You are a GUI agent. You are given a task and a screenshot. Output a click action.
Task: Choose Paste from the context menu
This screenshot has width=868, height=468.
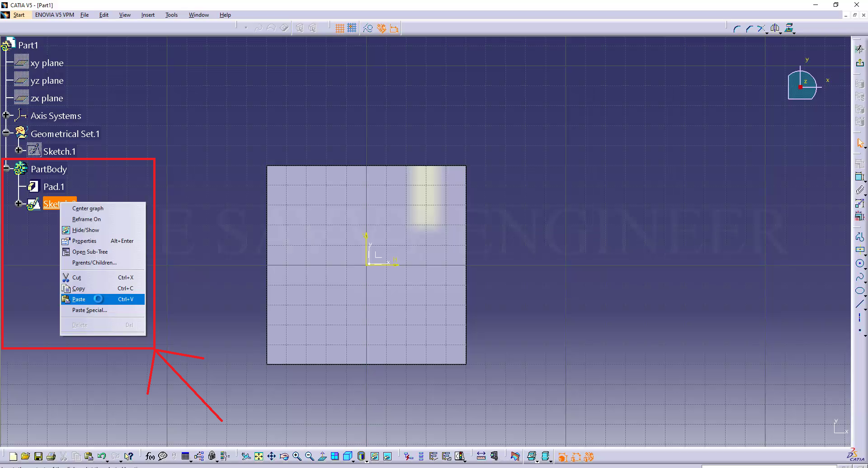(79, 299)
